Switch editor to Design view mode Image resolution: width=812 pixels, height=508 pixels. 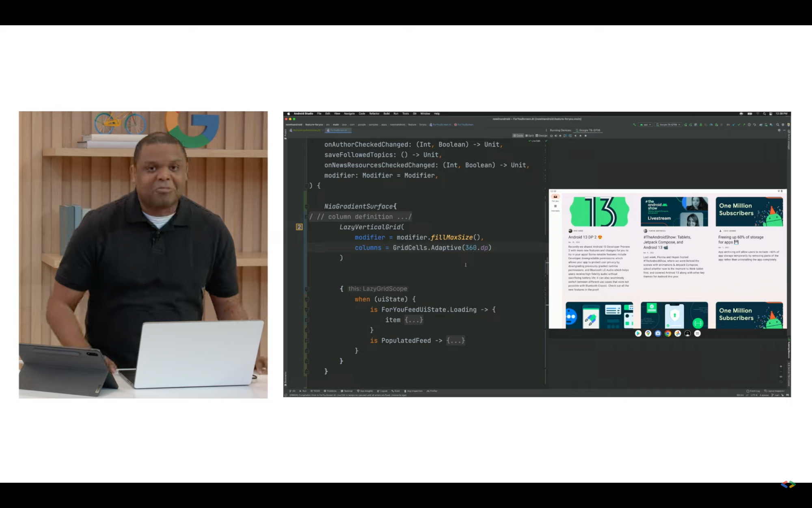pyautogui.click(x=541, y=136)
